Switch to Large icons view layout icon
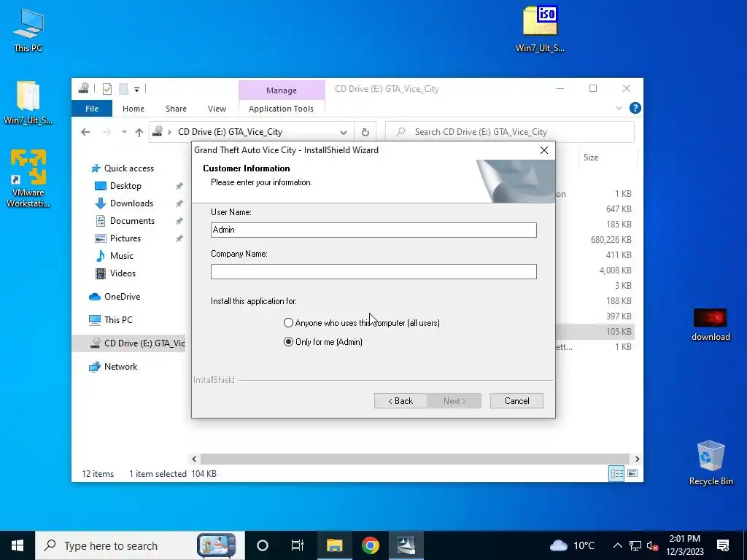 (632, 474)
